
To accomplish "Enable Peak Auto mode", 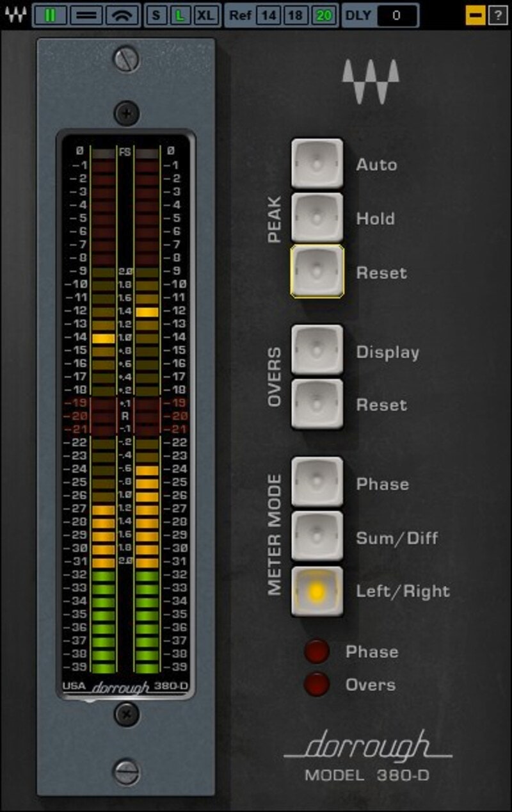I will [317, 165].
